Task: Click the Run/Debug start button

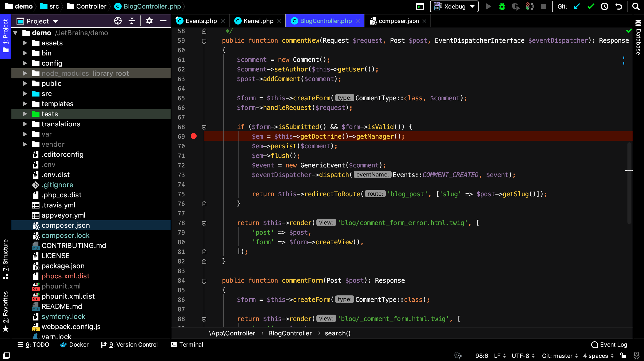Action: coord(488,6)
